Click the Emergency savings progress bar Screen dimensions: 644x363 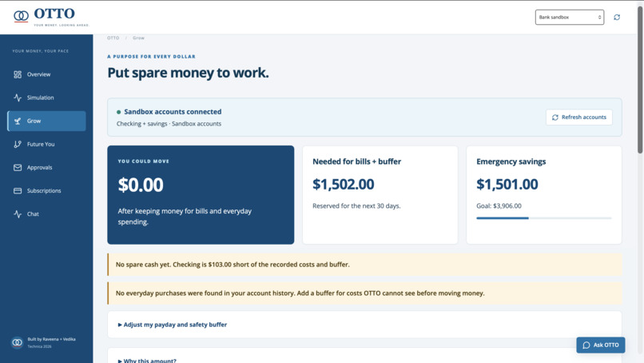[544, 218]
